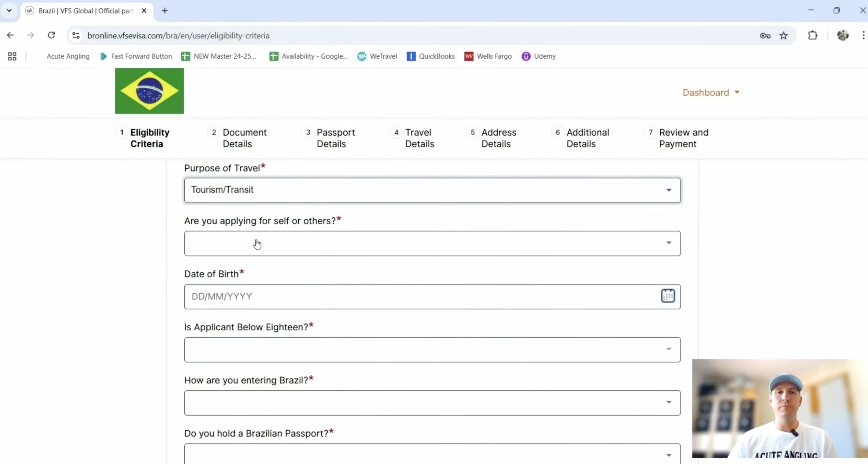View site information icon in address bar
This screenshot has height=464, width=868.
click(x=76, y=35)
